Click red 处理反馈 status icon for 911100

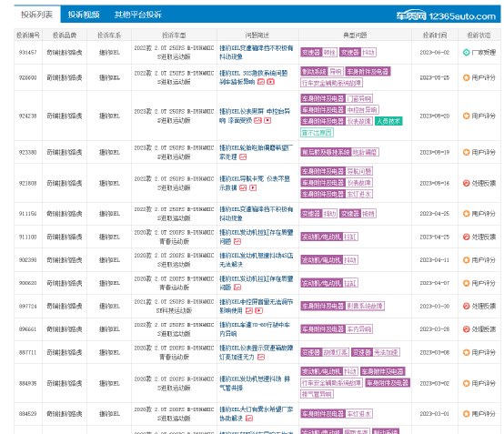pos(466,237)
